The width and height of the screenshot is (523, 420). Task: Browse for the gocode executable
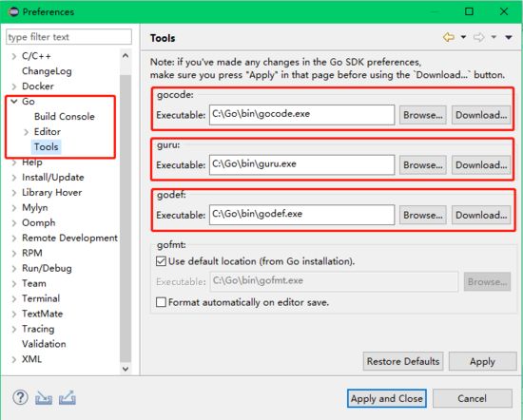pos(422,115)
